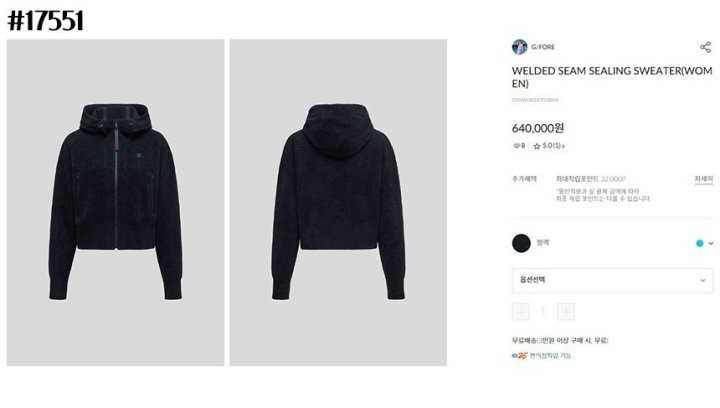The image size is (720, 408).
Task: Click the teal color dot indicator
Action: click(x=699, y=243)
